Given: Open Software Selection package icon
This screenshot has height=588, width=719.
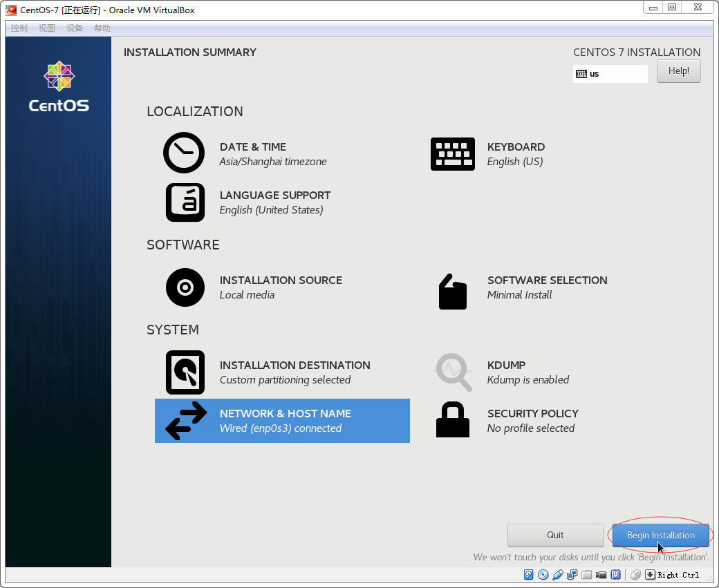Looking at the screenshot, I should tap(453, 291).
